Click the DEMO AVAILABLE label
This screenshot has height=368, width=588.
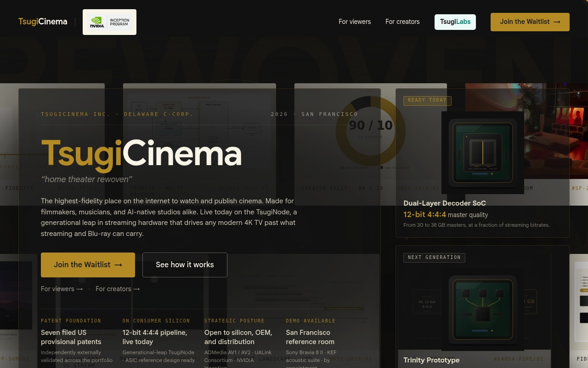(x=311, y=321)
